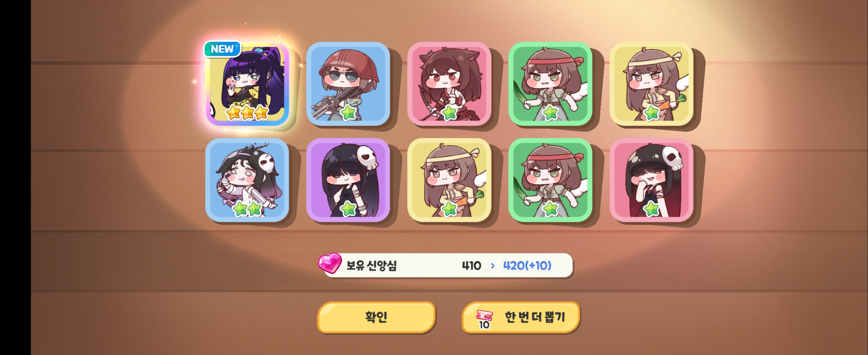
Task: Select top-row red headband girl on green card
Action: point(550,84)
